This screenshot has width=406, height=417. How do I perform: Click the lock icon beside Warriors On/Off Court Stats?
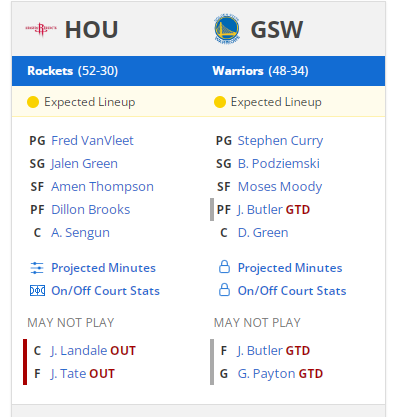click(x=224, y=290)
